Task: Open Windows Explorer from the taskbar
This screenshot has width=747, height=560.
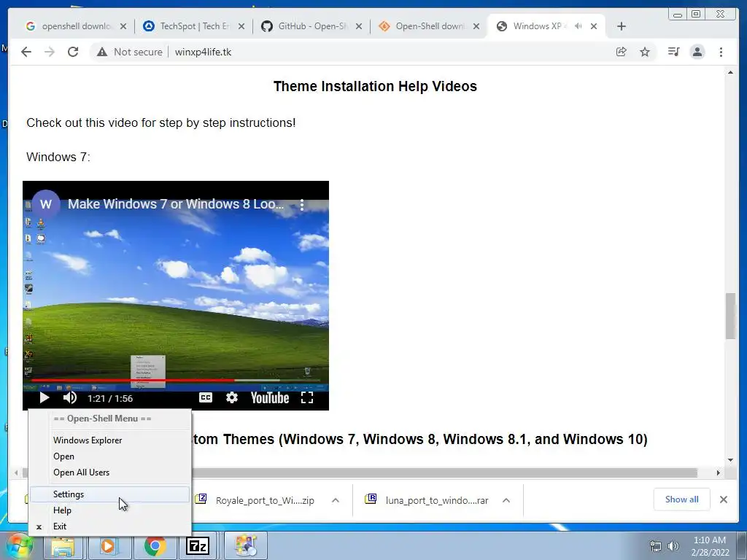Action: tap(63, 545)
